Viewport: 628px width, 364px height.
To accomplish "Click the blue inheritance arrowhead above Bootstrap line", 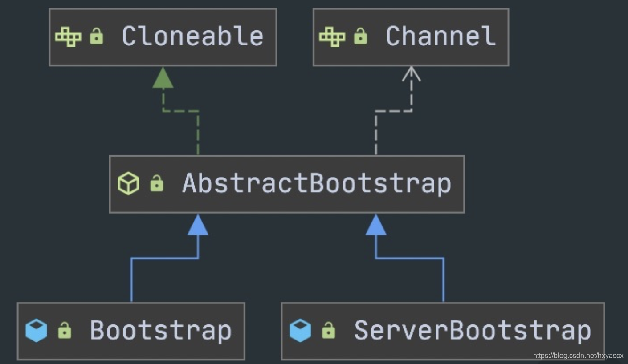I will (198, 225).
